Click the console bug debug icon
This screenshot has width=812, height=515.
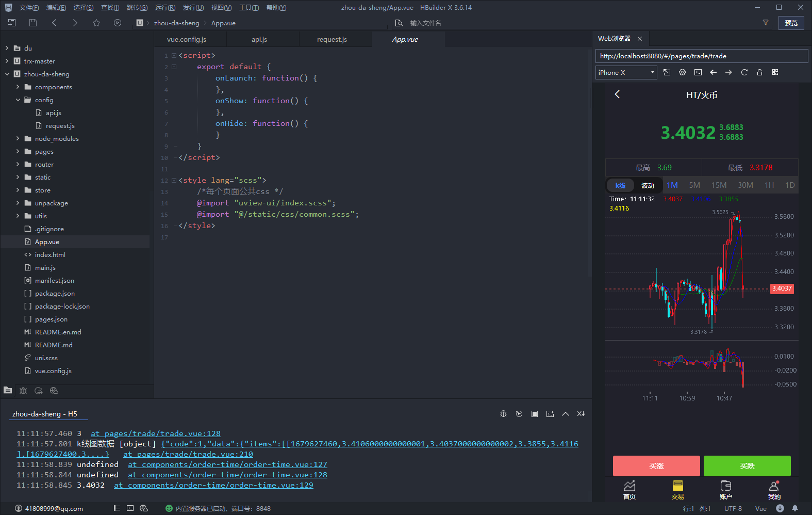[x=504, y=414]
